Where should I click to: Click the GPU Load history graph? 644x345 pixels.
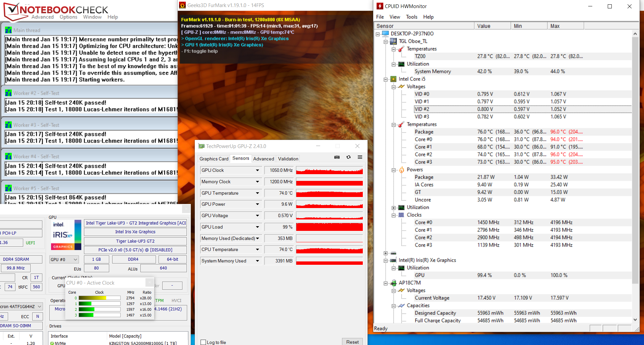click(329, 227)
